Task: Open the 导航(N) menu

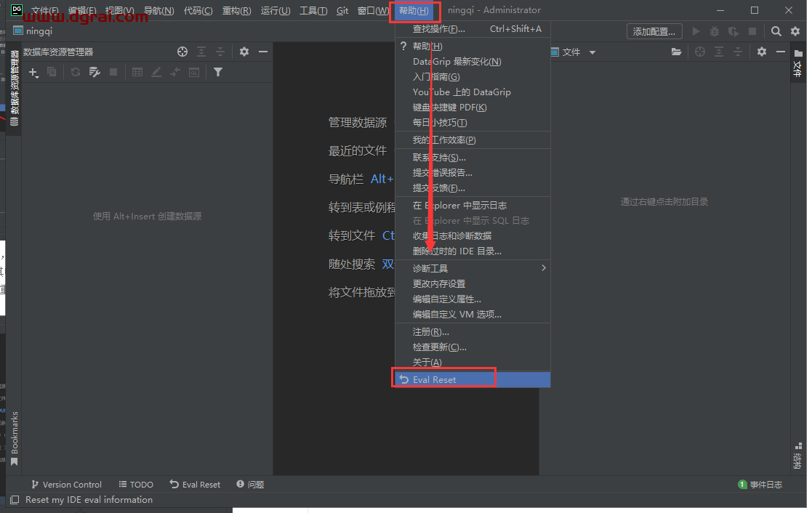Action: click(x=158, y=11)
